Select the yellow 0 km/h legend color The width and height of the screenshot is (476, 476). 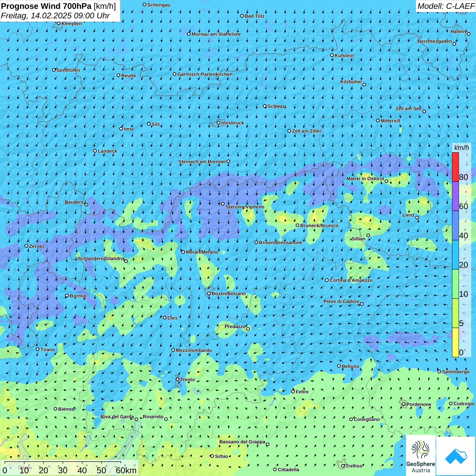(x=455, y=342)
